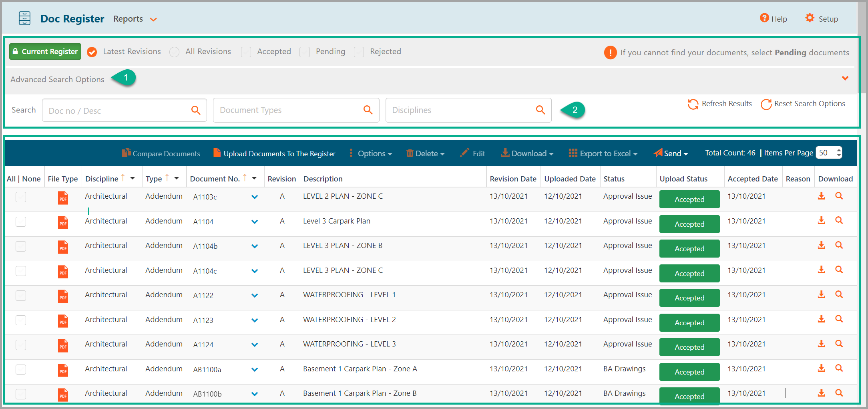
Task: Click the search icon in Doc no field
Action: point(196,110)
